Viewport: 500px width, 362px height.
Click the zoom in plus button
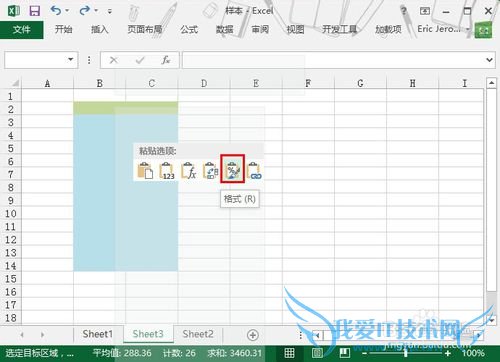(447, 353)
